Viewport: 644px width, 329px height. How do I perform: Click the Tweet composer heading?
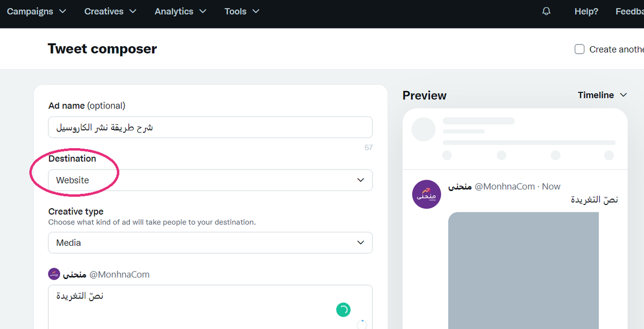pyautogui.click(x=103, y=49)
